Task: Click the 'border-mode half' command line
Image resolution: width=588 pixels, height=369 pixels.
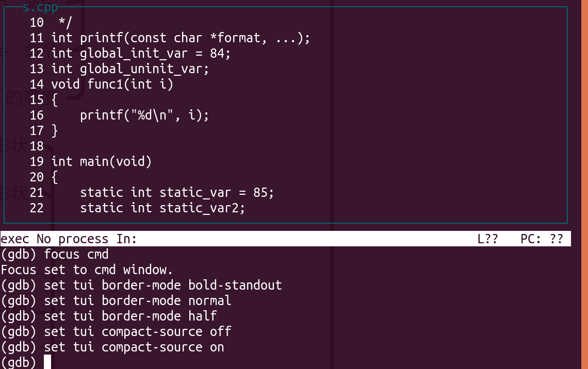Action: point(109,316)
